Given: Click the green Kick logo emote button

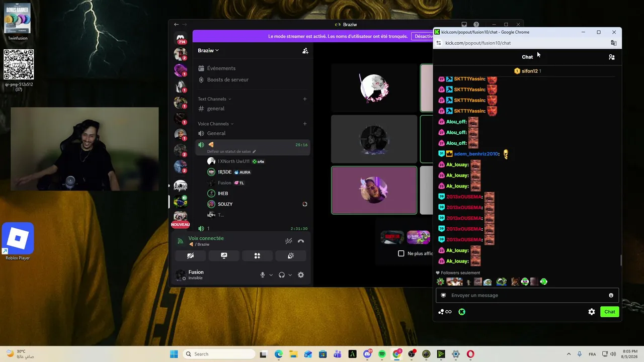Looking at the screenshot, I should pyautogui.click(x=462, y=312).
